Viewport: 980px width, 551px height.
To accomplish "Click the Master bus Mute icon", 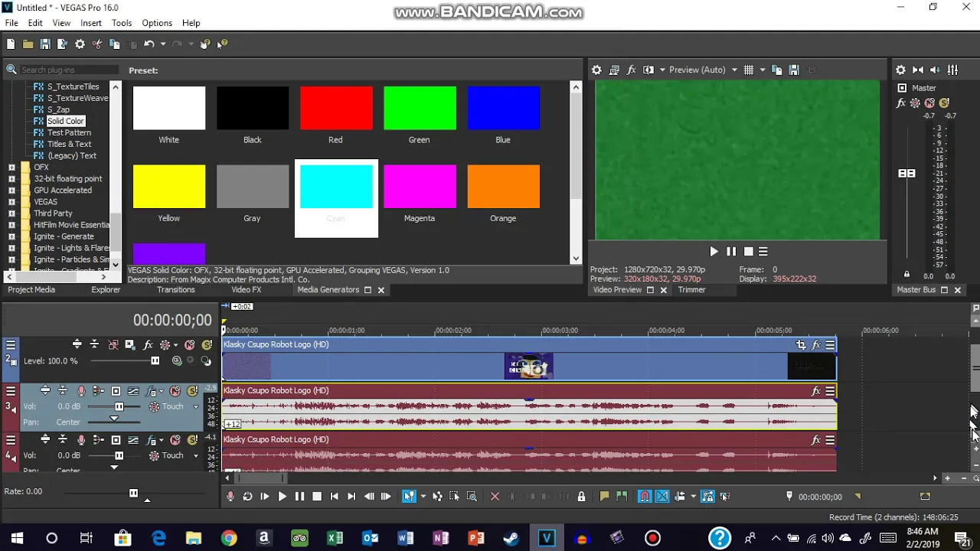I will pyautogui.click(x=929, y=103).
